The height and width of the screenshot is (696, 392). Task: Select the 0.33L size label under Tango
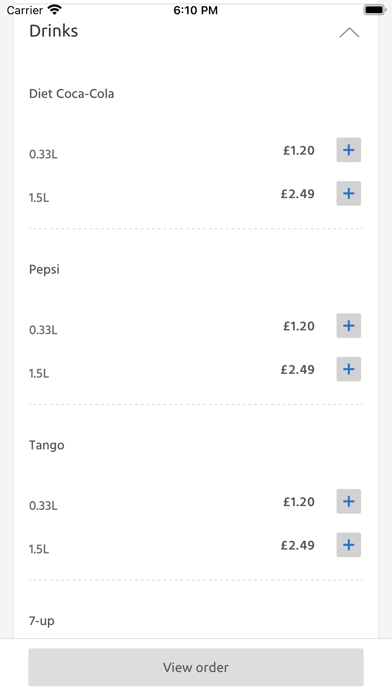(43, 506)
